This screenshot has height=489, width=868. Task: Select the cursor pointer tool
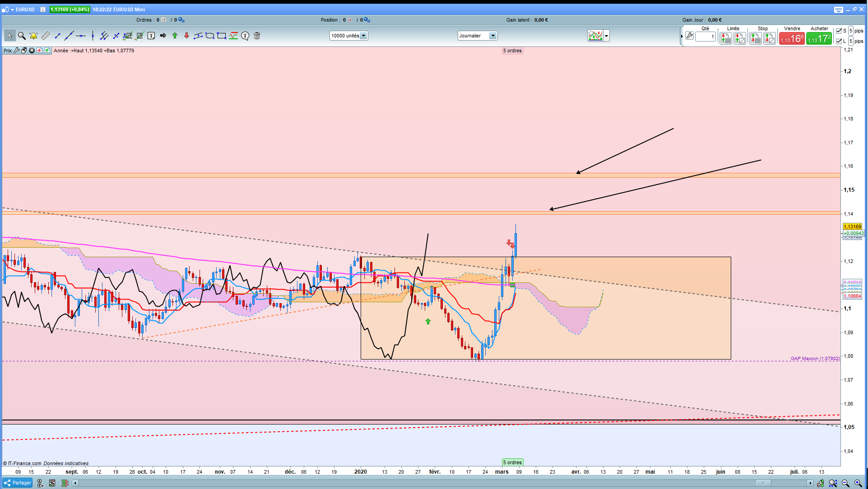tap(10, 36)
